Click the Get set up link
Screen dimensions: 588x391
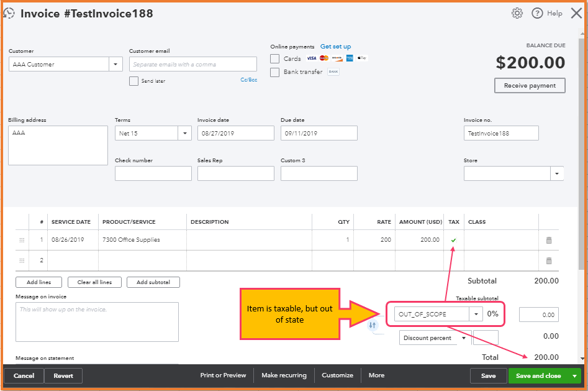tap(335, 47)
